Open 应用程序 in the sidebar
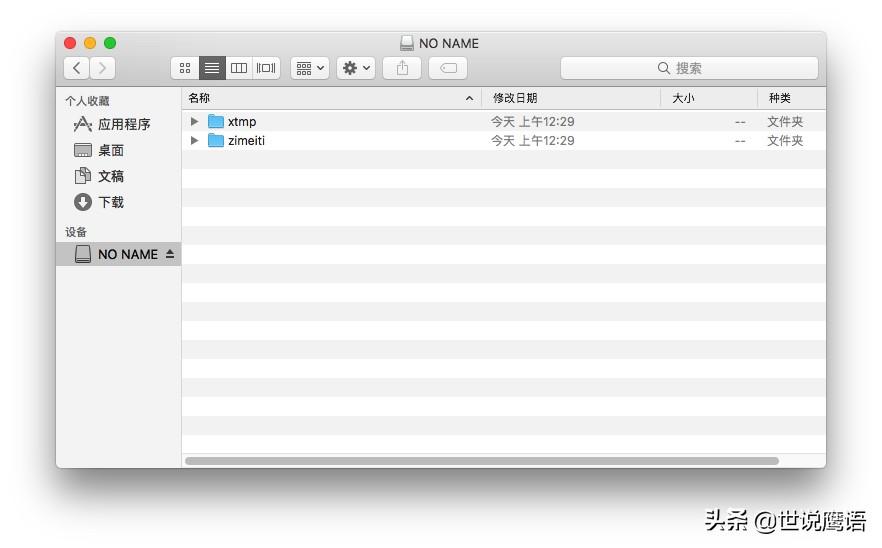 coord(123,124)
